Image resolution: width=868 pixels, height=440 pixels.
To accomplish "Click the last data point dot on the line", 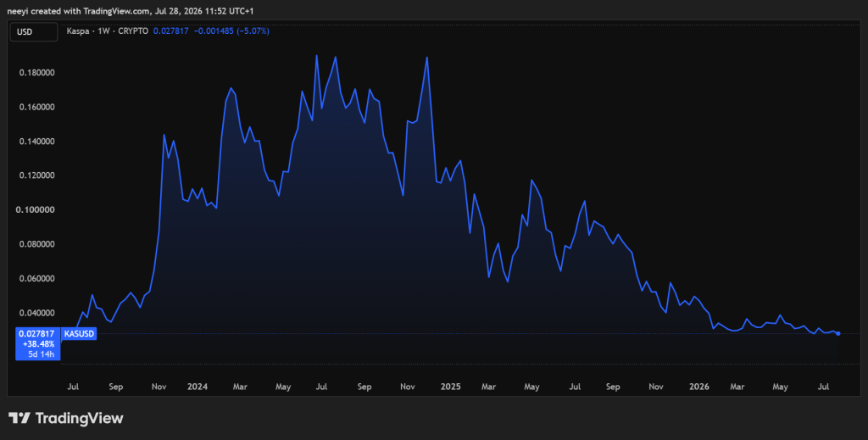I will pyautogui.click(x=838, y=334).
